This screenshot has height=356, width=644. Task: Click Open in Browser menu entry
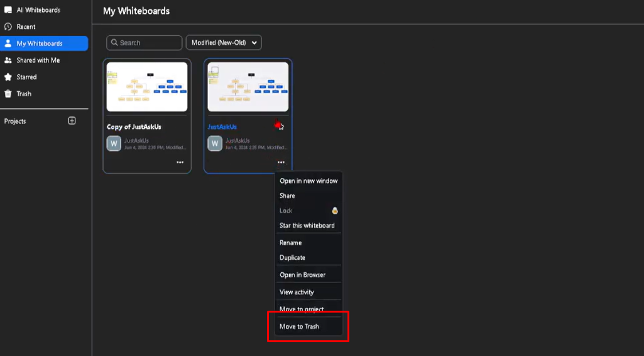pyautogui.click(x=302, y=275)
